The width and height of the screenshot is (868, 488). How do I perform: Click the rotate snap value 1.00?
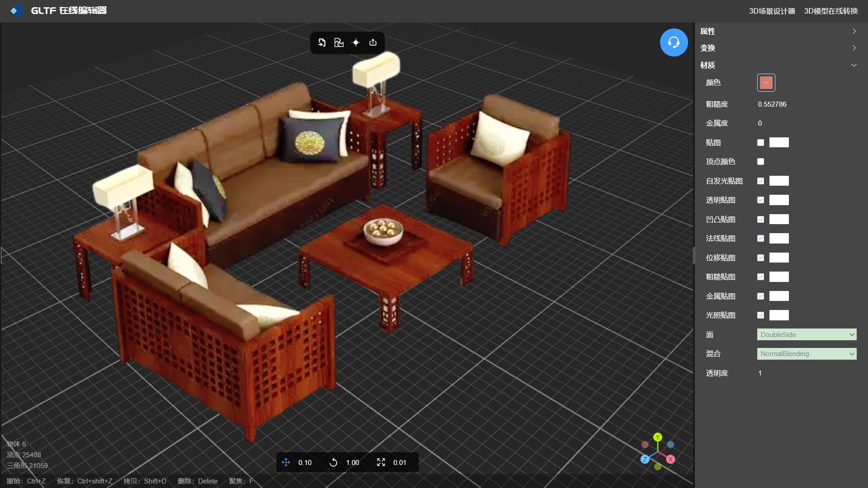[352, 462]
